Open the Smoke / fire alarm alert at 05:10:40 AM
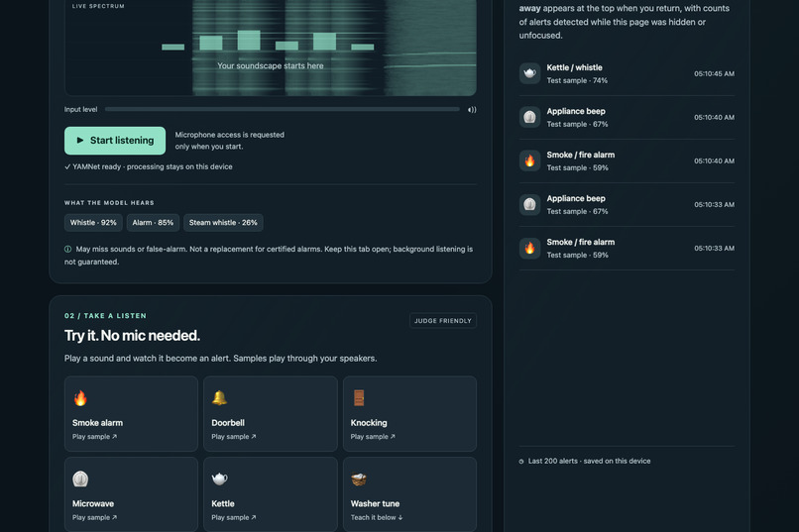The width and height of the screenshot is (799, 532). pos(627,161)
